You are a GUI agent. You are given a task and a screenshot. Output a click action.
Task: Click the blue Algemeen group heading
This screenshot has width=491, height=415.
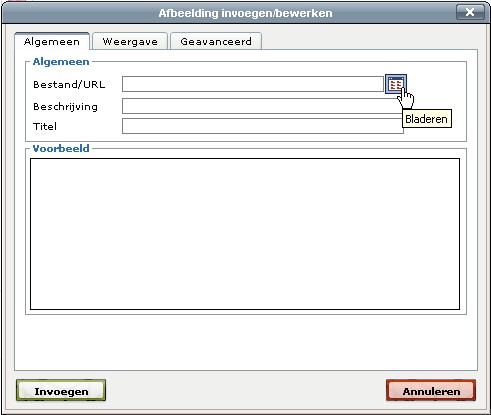[x=61, y=62]
